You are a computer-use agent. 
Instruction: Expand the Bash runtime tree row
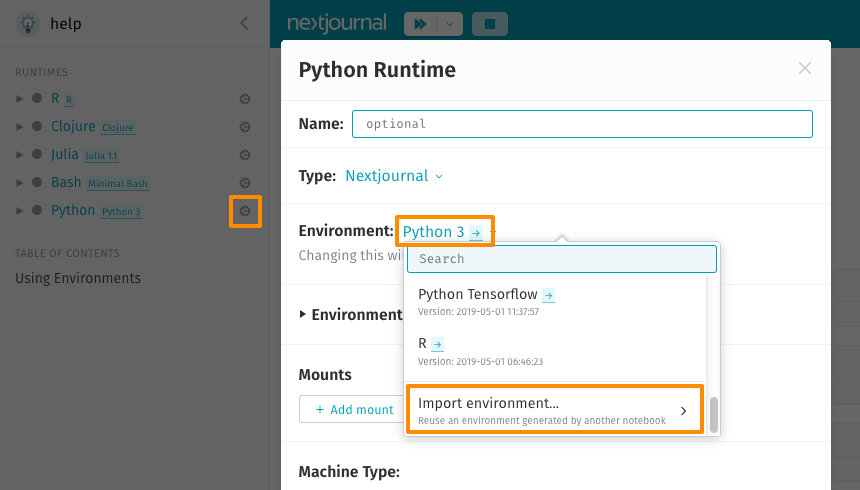20,183
